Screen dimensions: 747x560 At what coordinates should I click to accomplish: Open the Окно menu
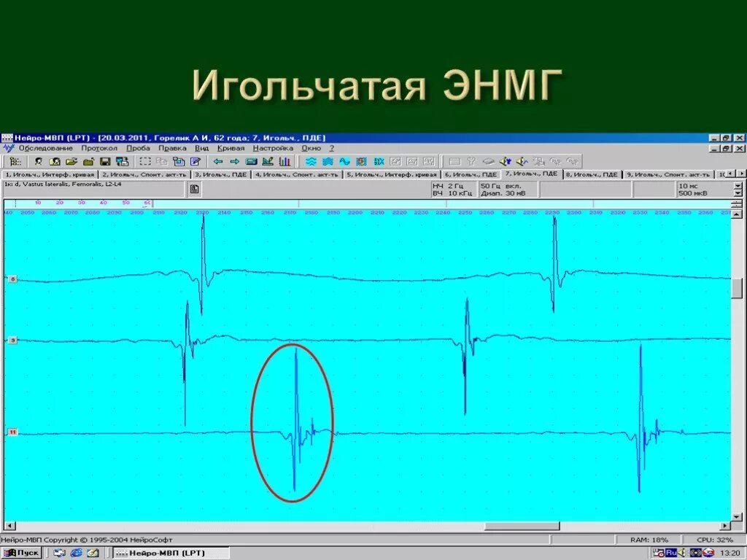coord(311,148)
